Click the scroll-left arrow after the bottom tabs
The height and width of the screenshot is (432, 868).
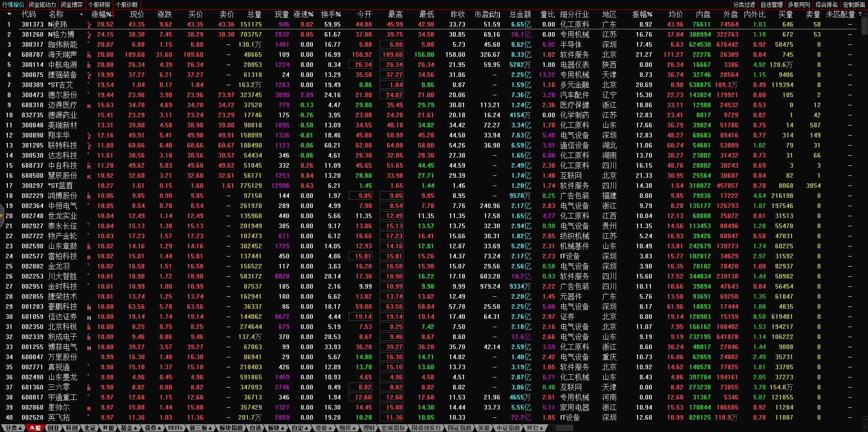click(x=552, y=428)
